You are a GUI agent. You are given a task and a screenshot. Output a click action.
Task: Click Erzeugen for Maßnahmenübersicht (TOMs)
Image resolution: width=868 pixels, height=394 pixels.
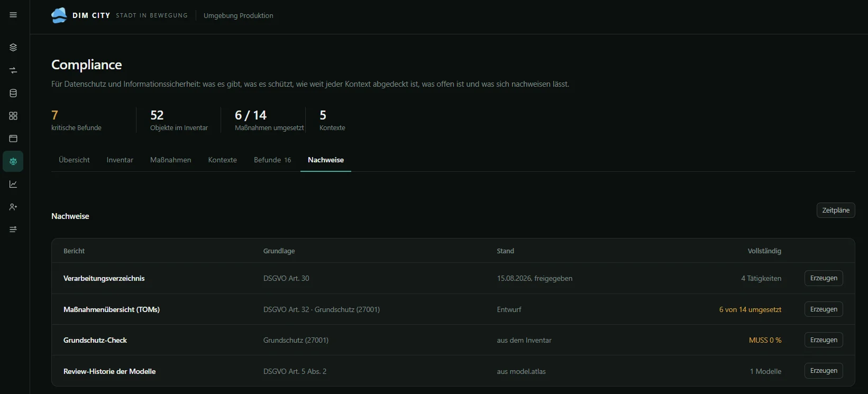pyautogui.click(x=824, y=309)
